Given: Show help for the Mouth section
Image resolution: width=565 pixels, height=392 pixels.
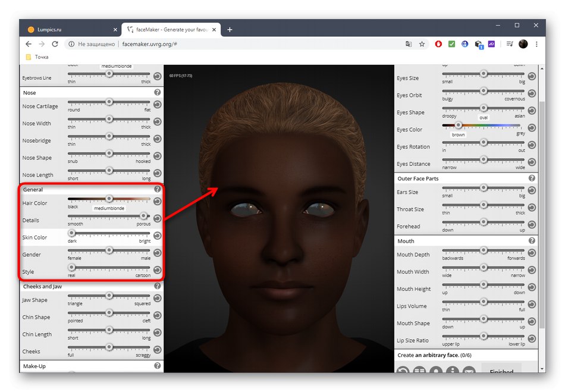Looking at the screenshot, I should pyautogui.click(x=532, y=241).
